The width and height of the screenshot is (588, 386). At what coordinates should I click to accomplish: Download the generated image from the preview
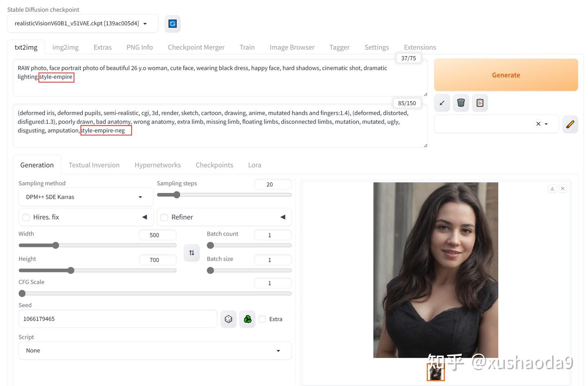coord(552,189)
